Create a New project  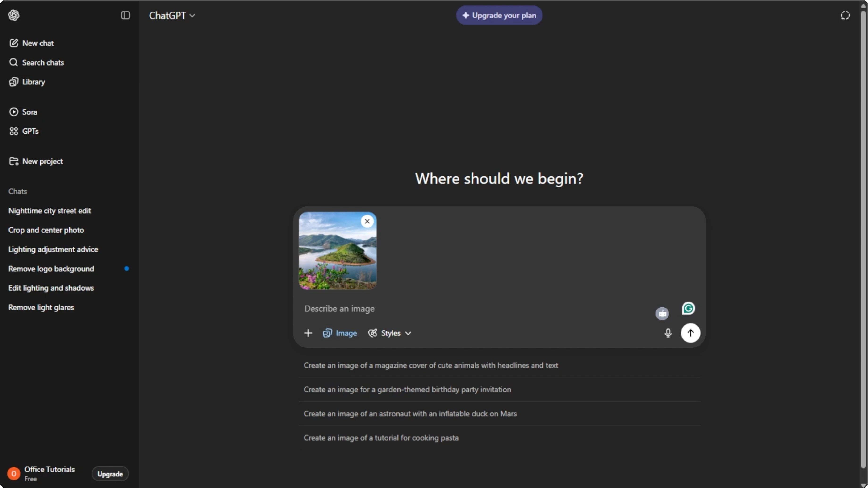point(36,161)
